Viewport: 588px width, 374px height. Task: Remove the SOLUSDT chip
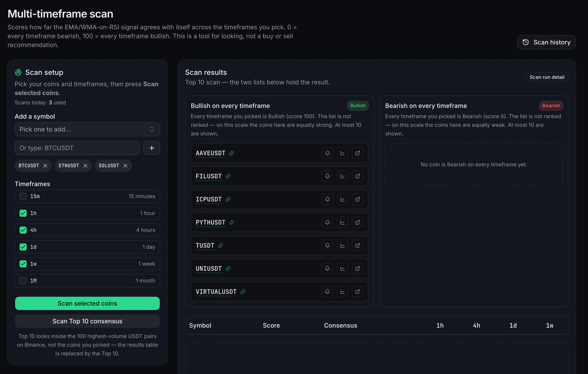(125, 166)
